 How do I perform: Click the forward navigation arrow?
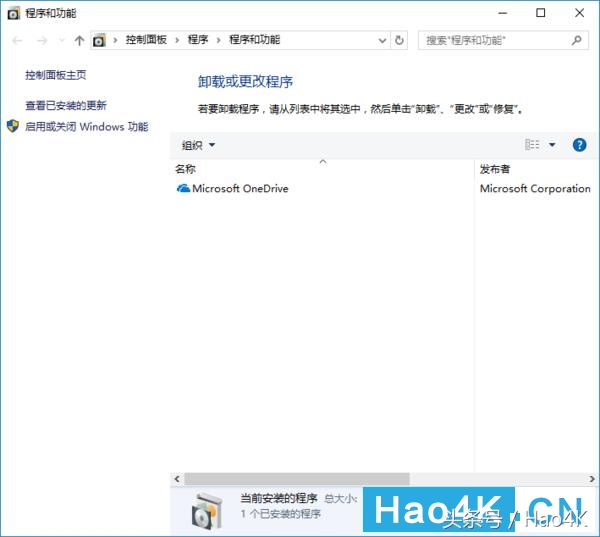[42, 40]
